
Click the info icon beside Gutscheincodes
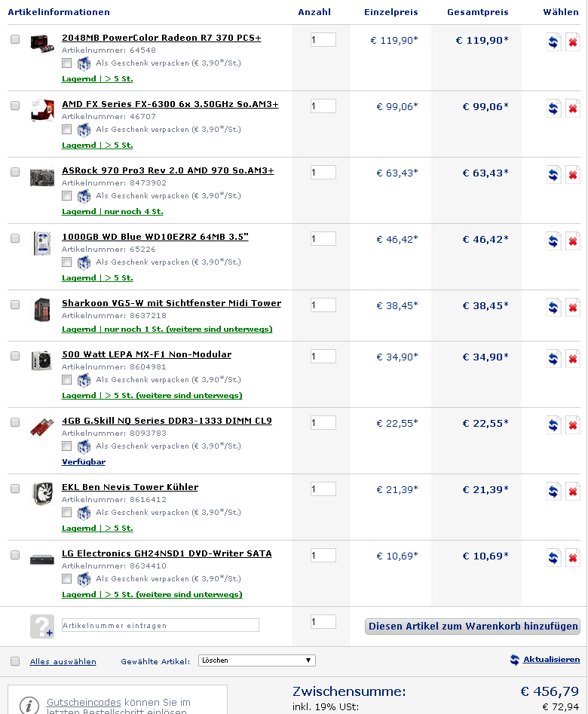(x=29, y=706)
